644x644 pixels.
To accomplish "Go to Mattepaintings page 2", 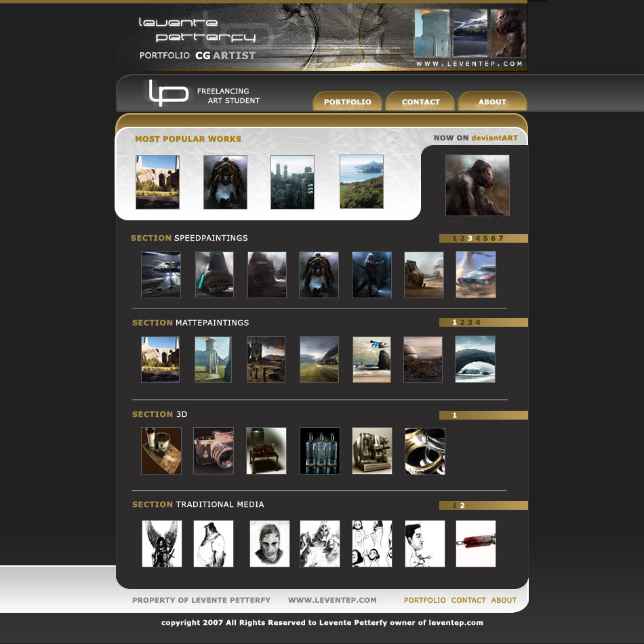I will [462, 323].
